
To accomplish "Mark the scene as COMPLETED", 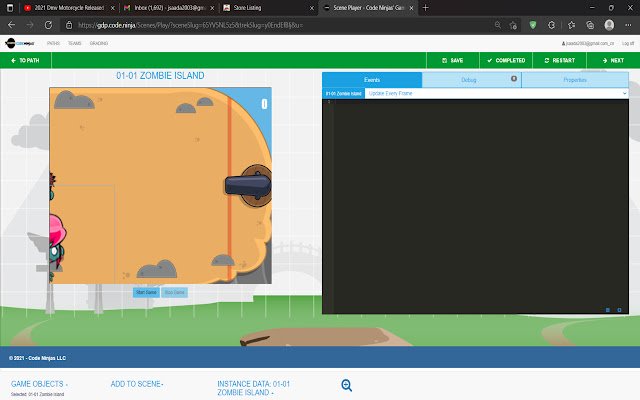I will 506,60.
